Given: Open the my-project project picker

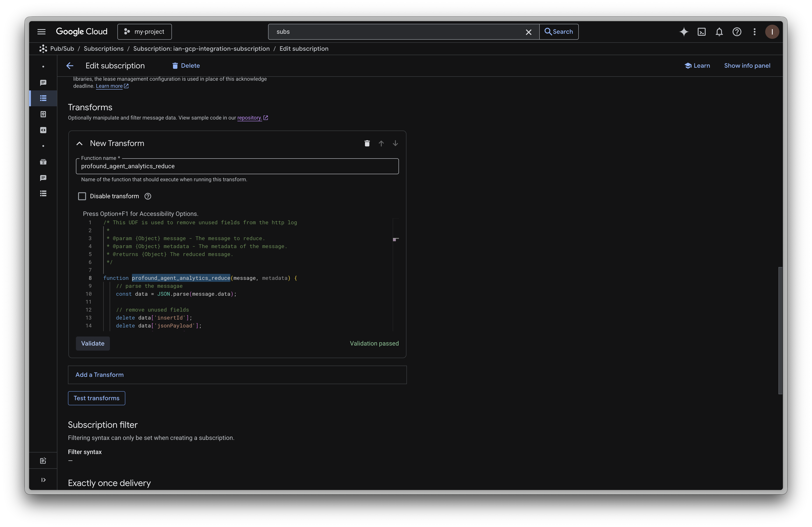Looking at the screenshot, I should click(x=144, y=32).
